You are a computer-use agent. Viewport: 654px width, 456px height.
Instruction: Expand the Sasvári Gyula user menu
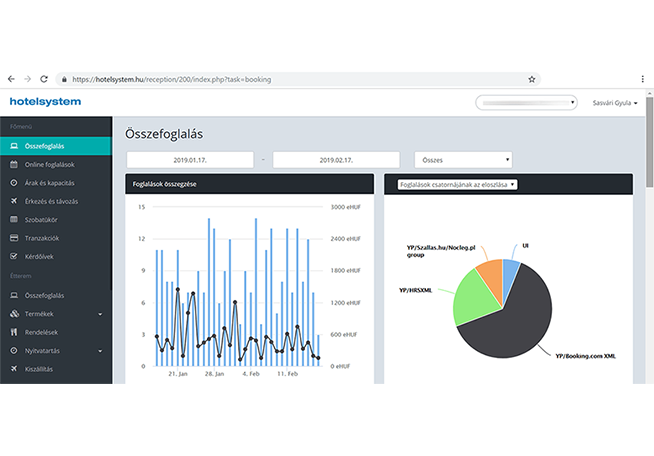[x=615, y=102]
